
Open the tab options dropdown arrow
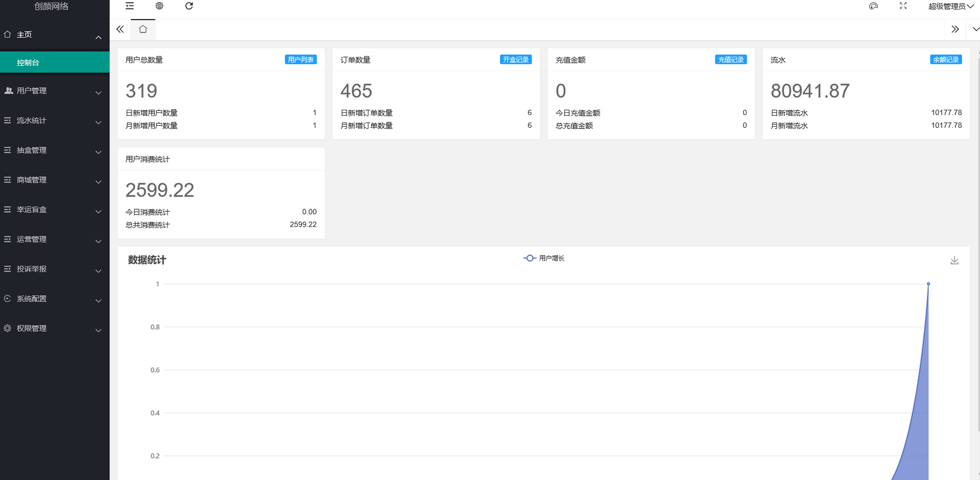pos(975,29)
